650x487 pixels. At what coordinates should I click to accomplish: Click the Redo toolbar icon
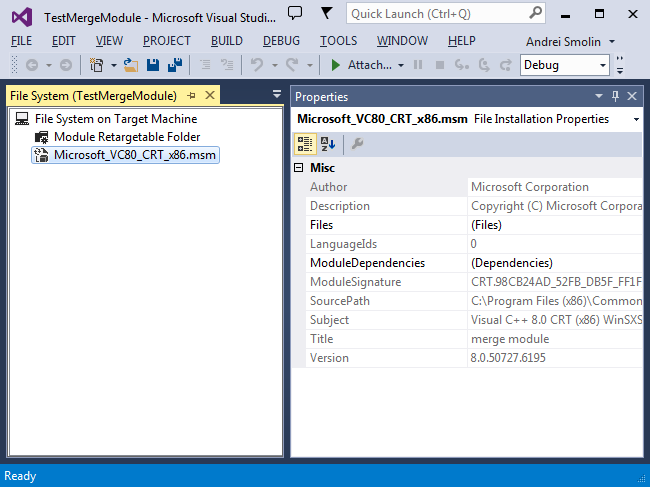click(x=292, y=65)
